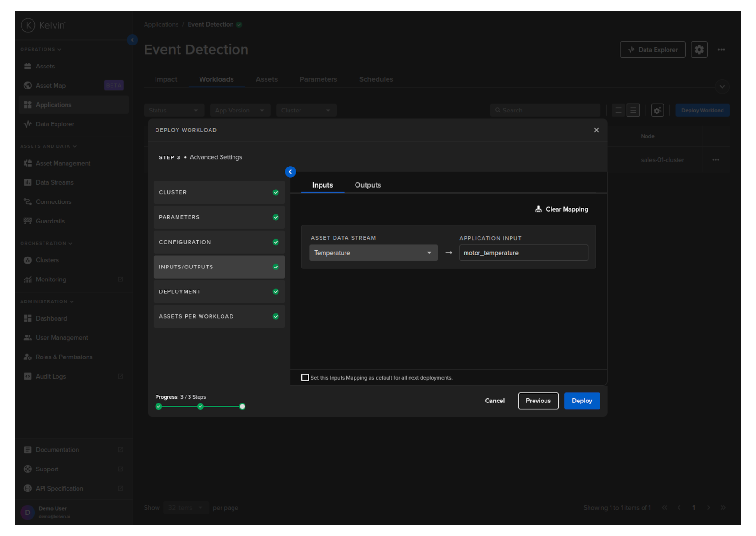Select the Inputs tab
The image size is (756, 536).
pyautogui.click(x=322, y=185)
